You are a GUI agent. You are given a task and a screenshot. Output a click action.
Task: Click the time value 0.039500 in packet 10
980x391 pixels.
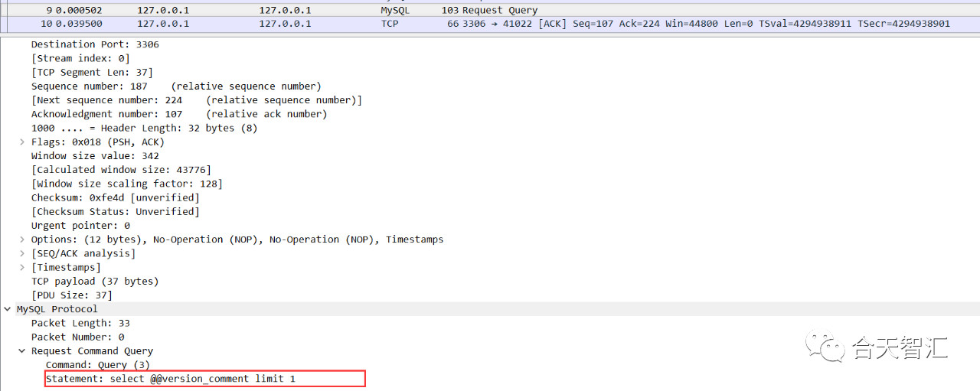pos(79,24)
